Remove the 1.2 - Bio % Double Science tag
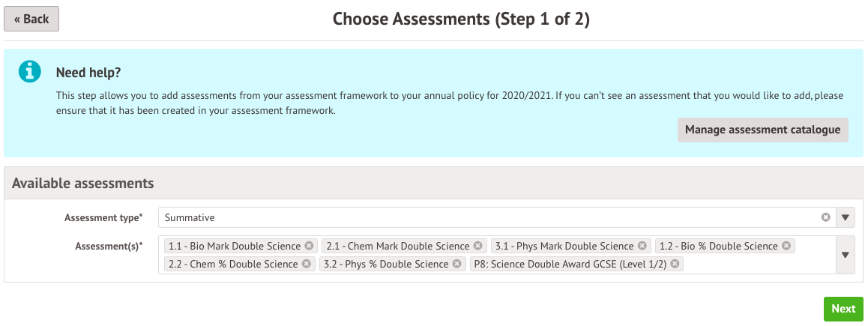This screenshot has height=326, width=868. click(786, 246)
